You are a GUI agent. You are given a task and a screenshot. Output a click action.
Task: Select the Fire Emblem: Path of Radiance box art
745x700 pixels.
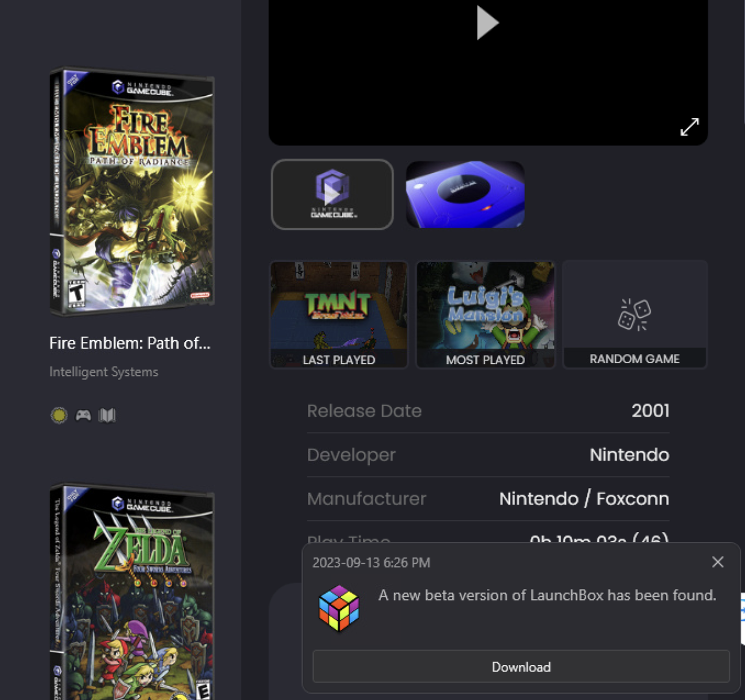pos(132,192)
